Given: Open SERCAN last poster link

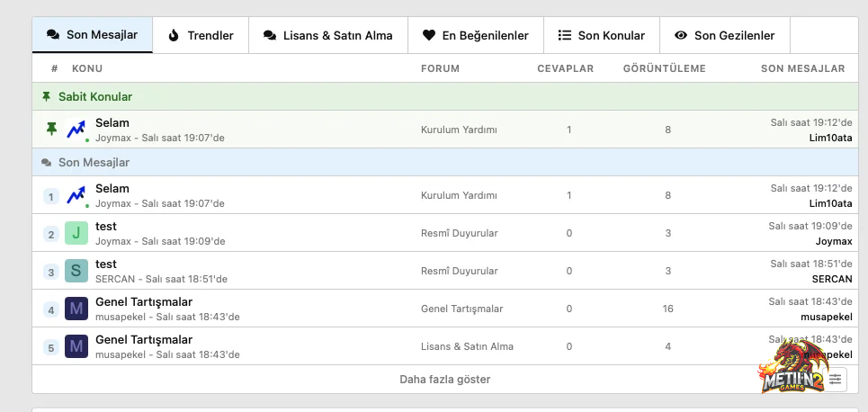Looking at the screenshot, I should (x=832, y=279).
